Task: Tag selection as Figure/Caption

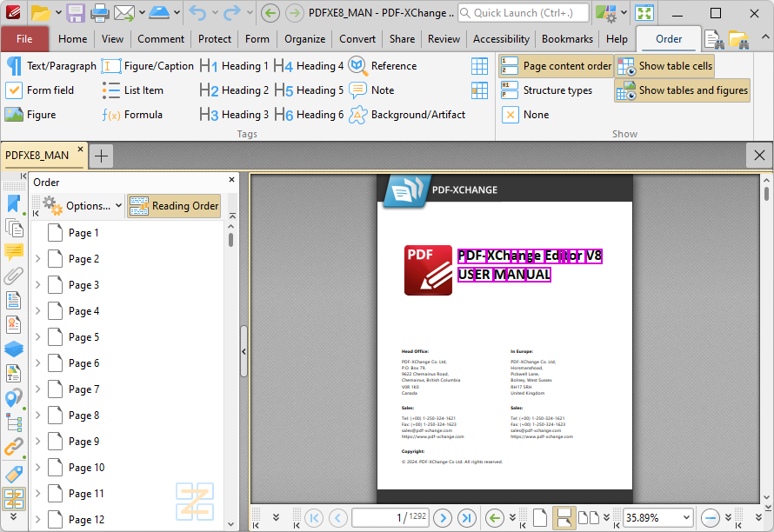Action: (148, 66)
